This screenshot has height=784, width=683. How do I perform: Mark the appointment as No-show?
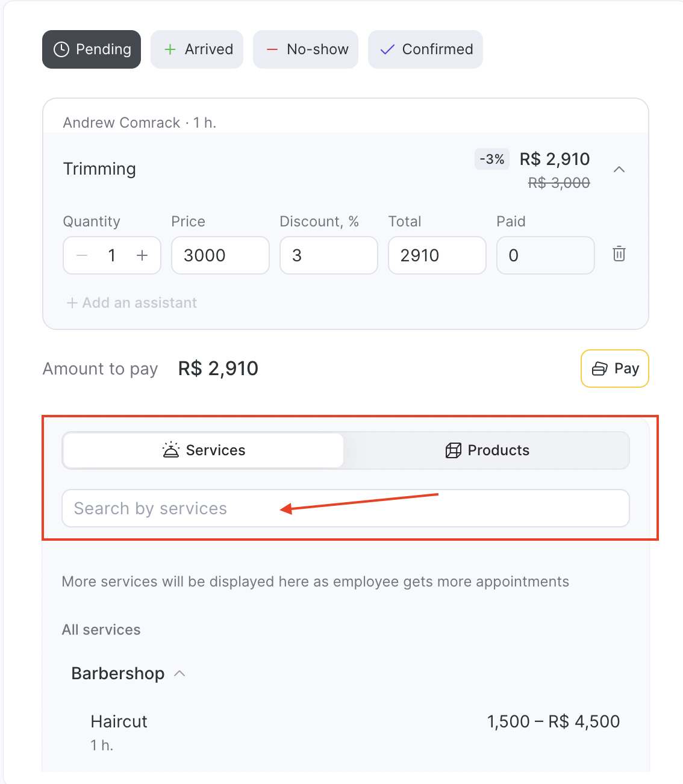pos(305,49)
